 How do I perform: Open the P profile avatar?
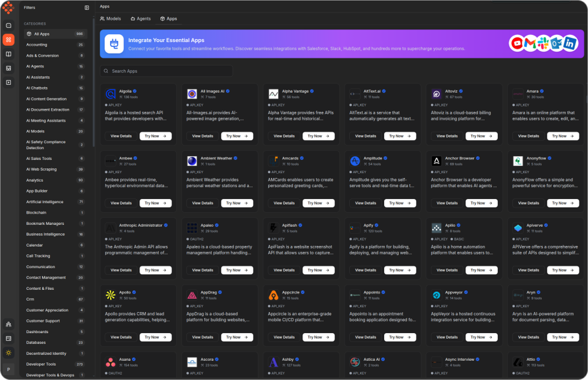[x=8, y=369]
